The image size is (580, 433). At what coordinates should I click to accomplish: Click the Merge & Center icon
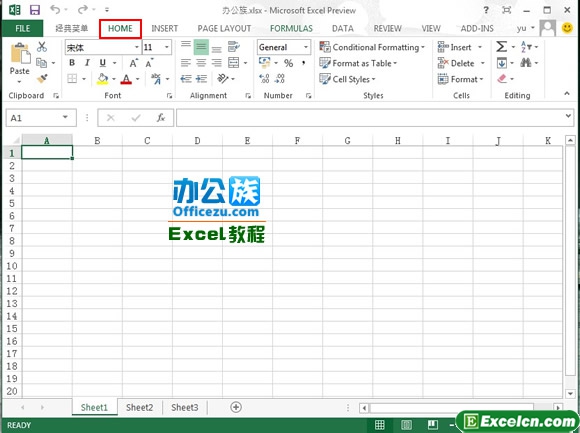click(x=233, y=63)
